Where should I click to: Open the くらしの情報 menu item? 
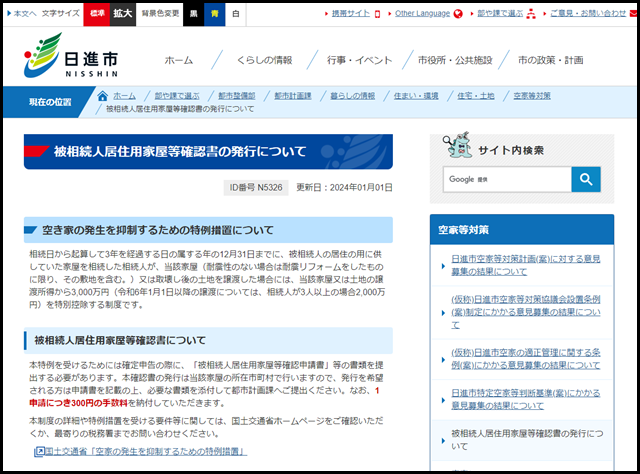point(264,60)
